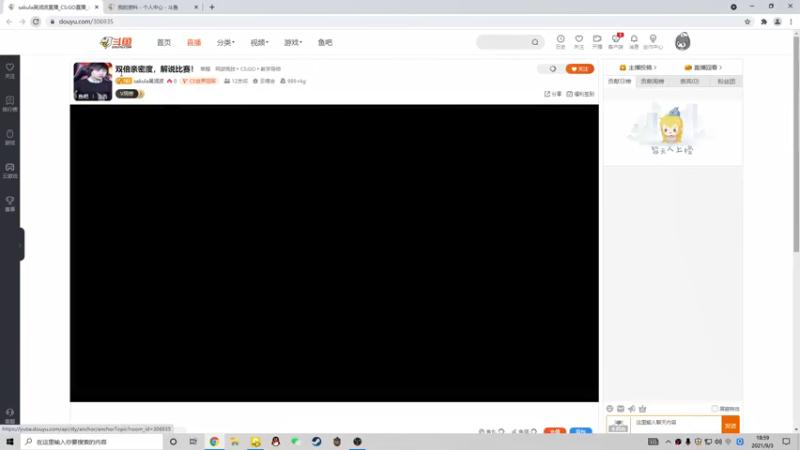Click the crown icon in chat toolbar
This screenshot has height=450, width=800.
(x=642, y=409)
